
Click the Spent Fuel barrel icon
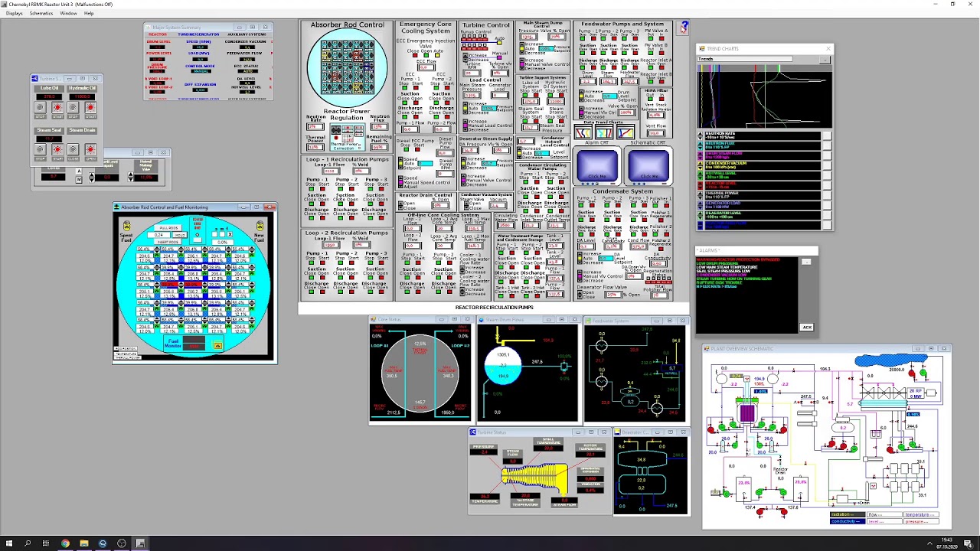point(127,227)
